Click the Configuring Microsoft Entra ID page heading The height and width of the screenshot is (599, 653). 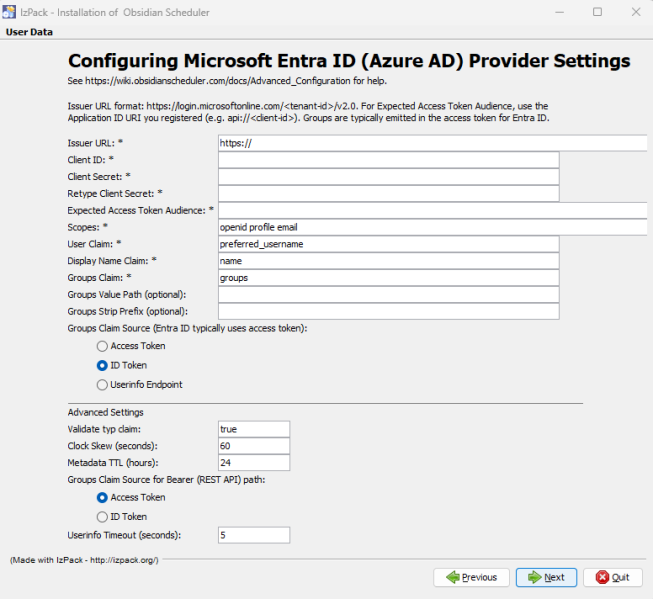tap(349, 61)
